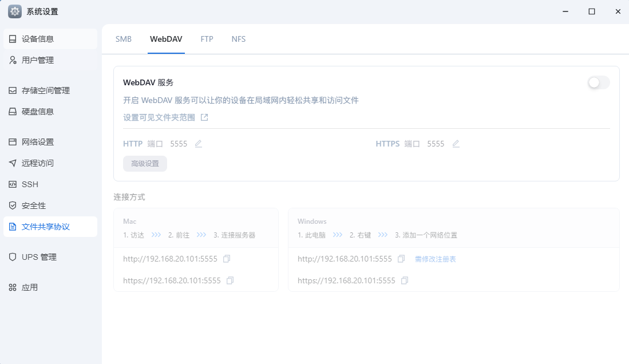This screenshot has width=629, height=364.
Task: Click the SSH terminal icon
Action: 13,184
